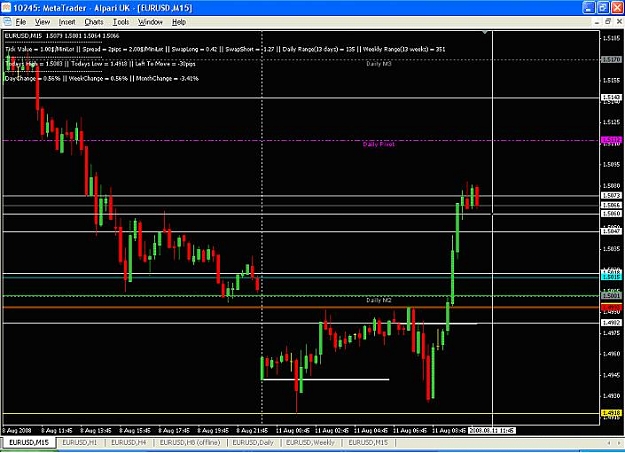Click the EURUSD,M15 OHLC header text

tap(62, 36)
